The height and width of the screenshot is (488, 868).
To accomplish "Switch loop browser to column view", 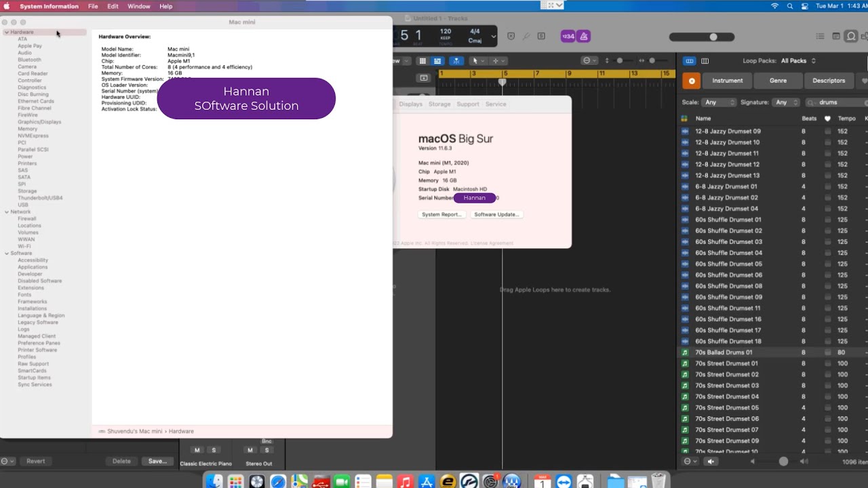I will tap(705, 61).
